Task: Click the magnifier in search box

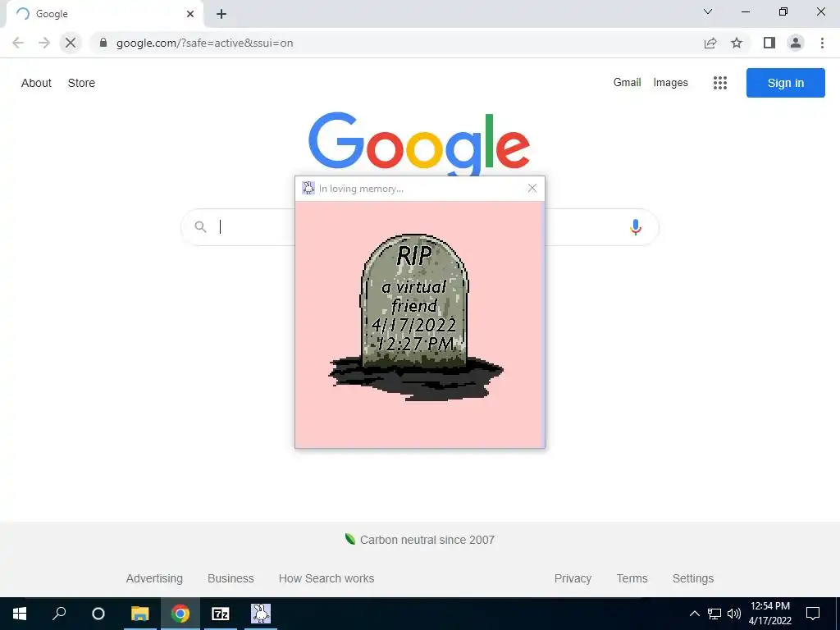Action: [x=200, y=227]
